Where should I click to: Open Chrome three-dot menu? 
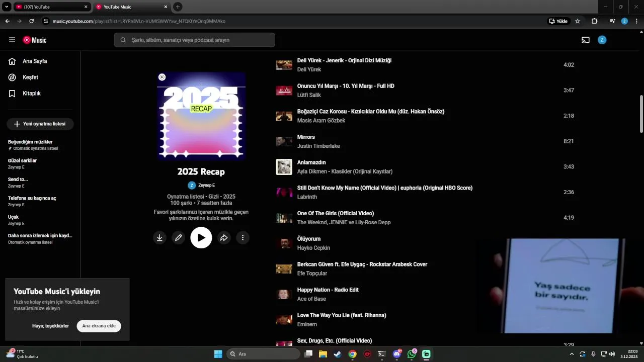pyautogui.click(x=636, y=21)
